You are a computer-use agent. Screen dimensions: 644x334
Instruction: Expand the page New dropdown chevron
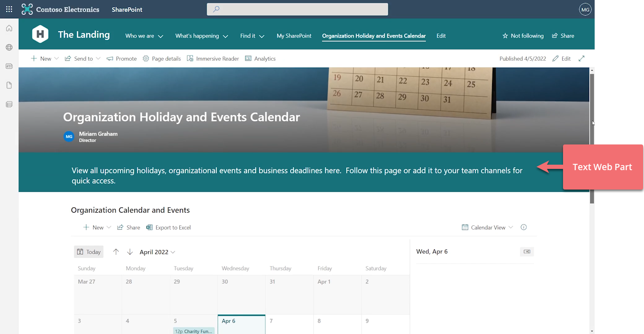point(57,59)
